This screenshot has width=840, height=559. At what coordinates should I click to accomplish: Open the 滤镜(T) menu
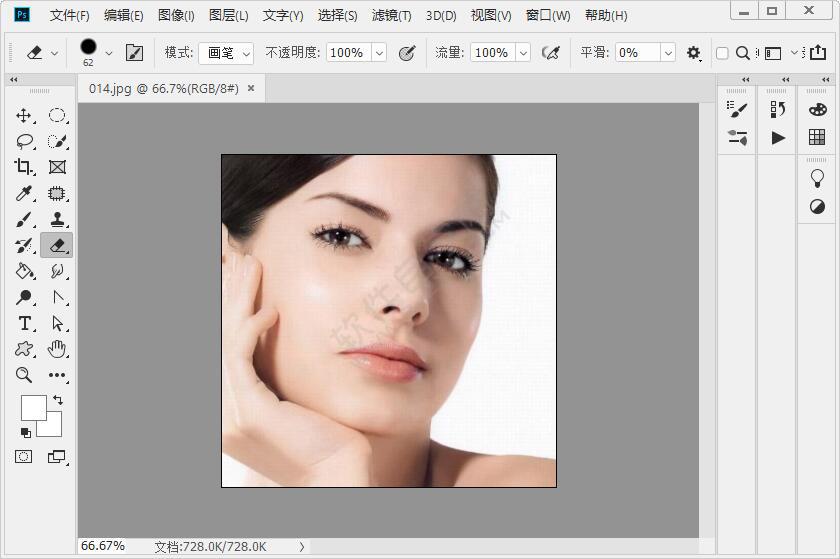coord(392,16)
